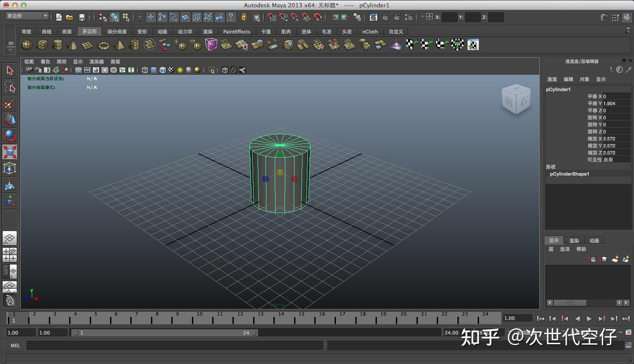This screenshot has height=364, width=634.
Task: Select the Rotate tool in the toolbox
Action: click(10, 135)
